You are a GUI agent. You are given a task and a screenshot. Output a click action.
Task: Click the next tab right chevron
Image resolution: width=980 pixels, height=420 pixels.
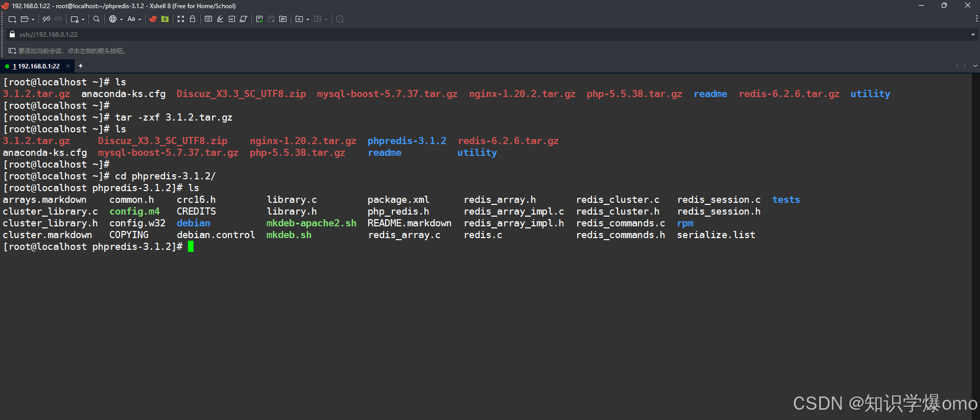[x=964, y=66]
